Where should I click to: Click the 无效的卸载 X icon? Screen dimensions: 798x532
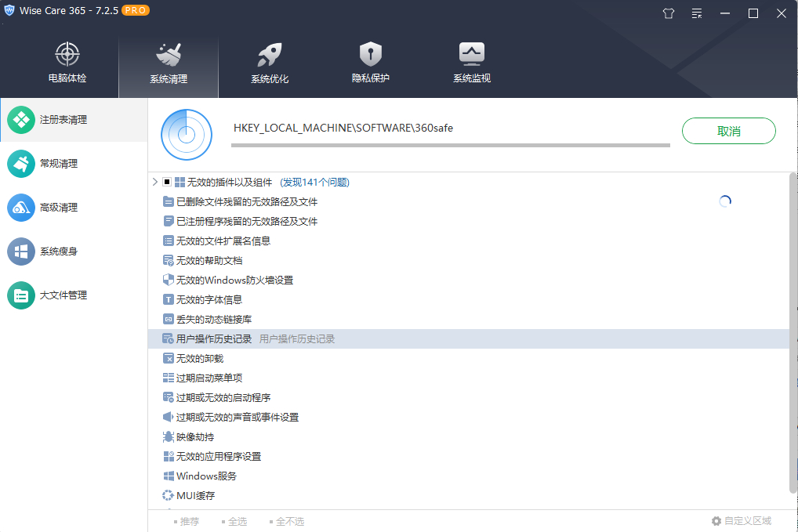169,359
